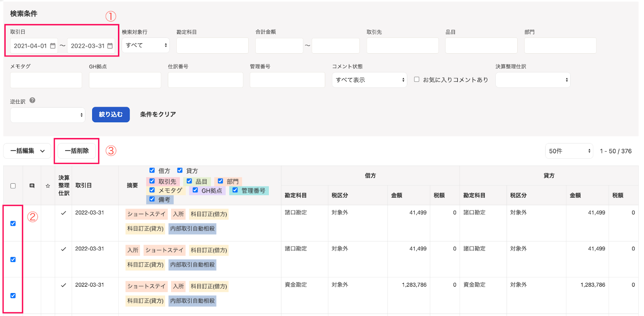Focus the 部門 search input

tap(560, 46)
